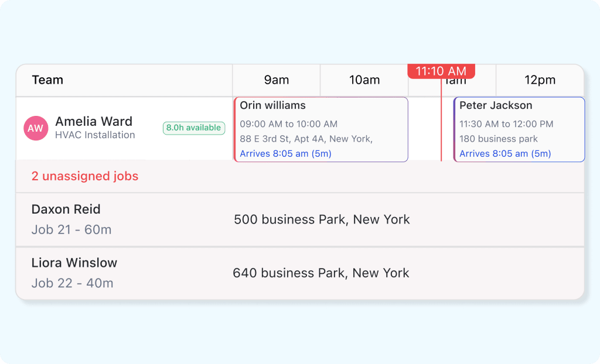Select the 12pm column header
600x364 pixels.
tap(540, 80)
